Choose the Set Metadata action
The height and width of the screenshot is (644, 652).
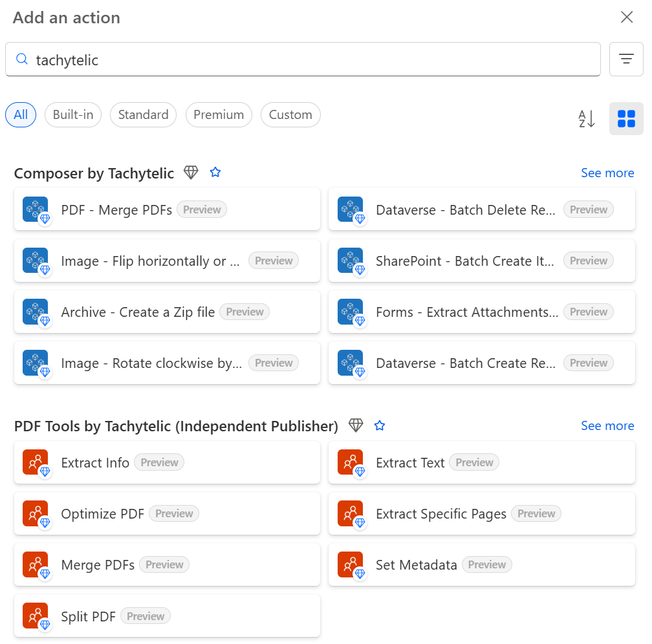482,564
